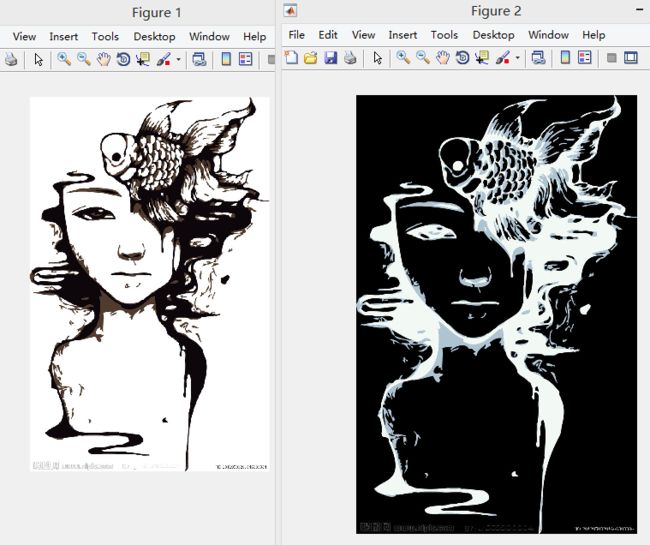Select the Pan hand tool in Figure 1
650x545 pixels.
103,59
